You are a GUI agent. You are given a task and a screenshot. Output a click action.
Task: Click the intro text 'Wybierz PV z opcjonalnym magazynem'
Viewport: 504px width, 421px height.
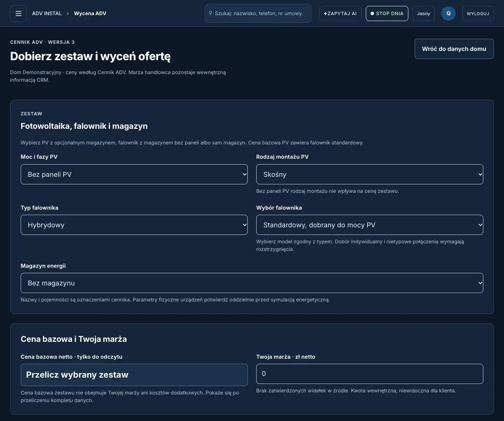click(x=192, y=143)
